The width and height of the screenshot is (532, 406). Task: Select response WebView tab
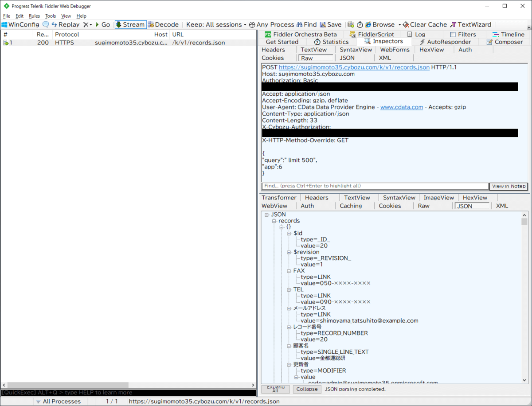pyautogui.click(x=274, y=206)
